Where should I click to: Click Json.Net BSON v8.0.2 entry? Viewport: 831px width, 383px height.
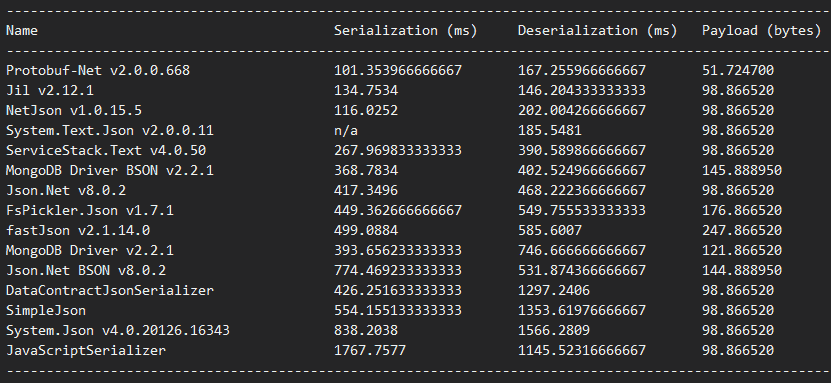[86, 271]
